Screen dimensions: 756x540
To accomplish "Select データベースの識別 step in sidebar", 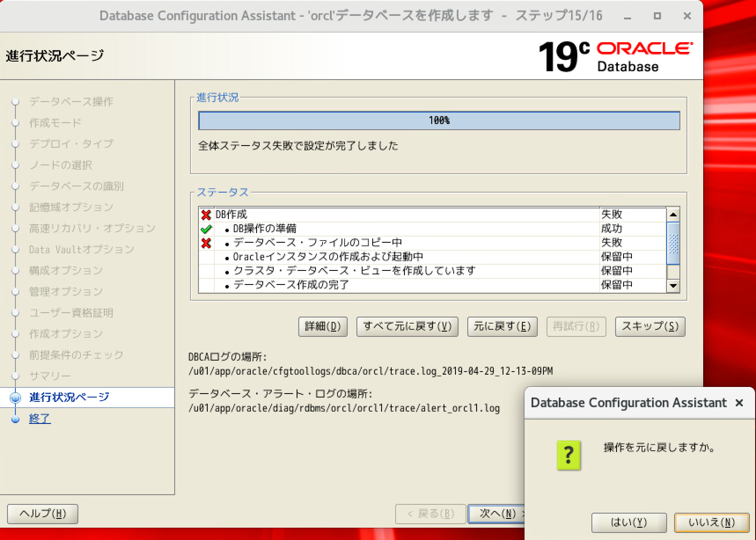I will click(x=77, y=186).
